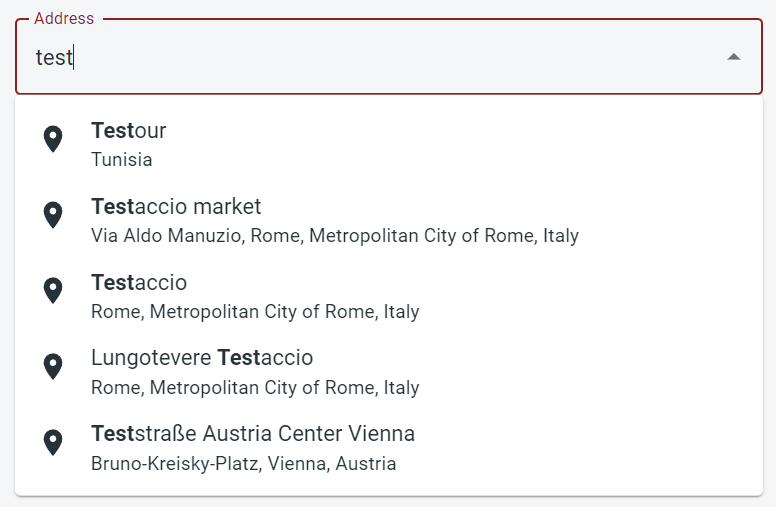This screenshot has height=507, width=776.
Task: Click the Address field label
Action: pos(64,19)
